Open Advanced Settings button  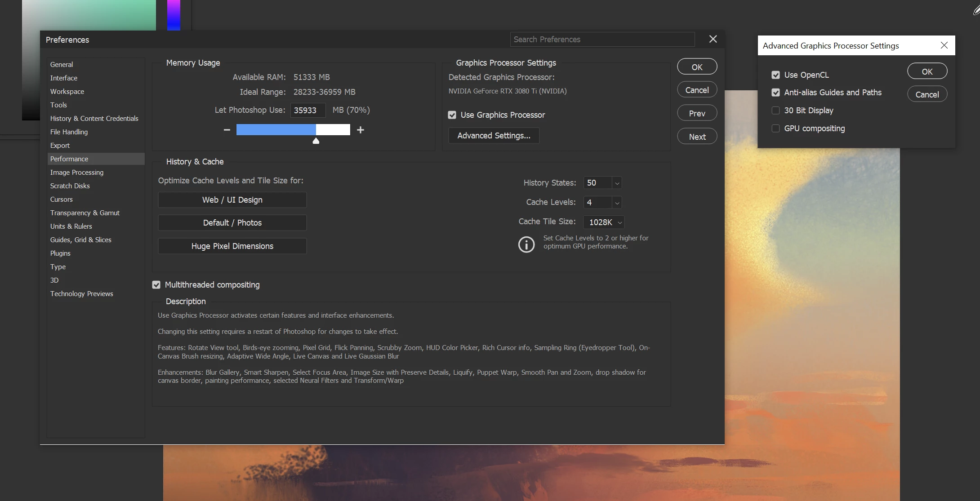point(494,136)
